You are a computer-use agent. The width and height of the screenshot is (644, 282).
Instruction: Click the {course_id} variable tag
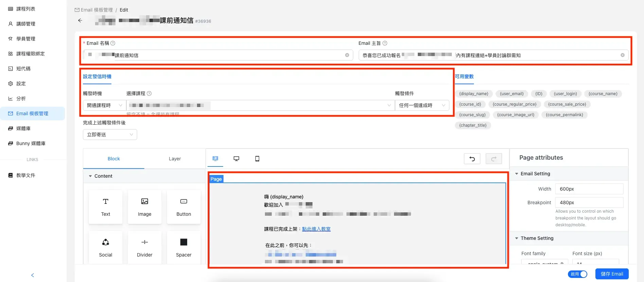pyautogui.click(x=470, y=104)
